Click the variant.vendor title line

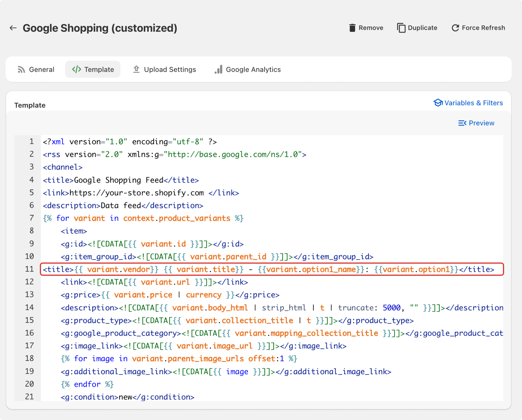269,269
